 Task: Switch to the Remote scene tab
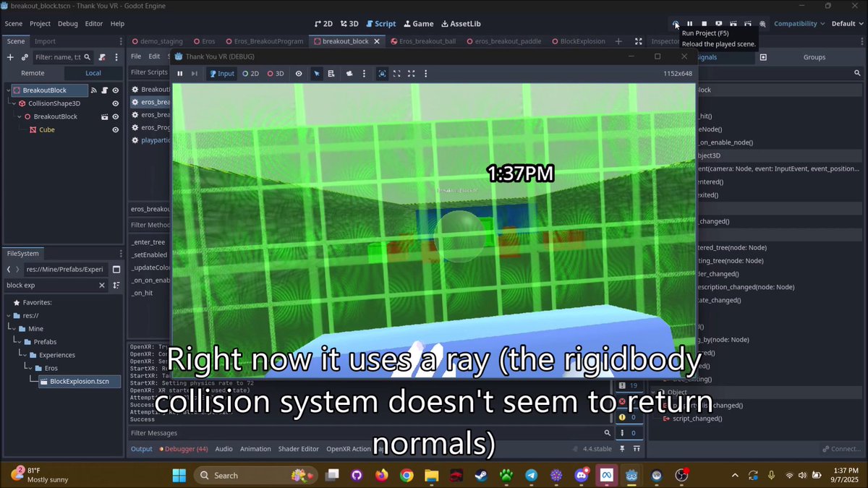[33, 73]
